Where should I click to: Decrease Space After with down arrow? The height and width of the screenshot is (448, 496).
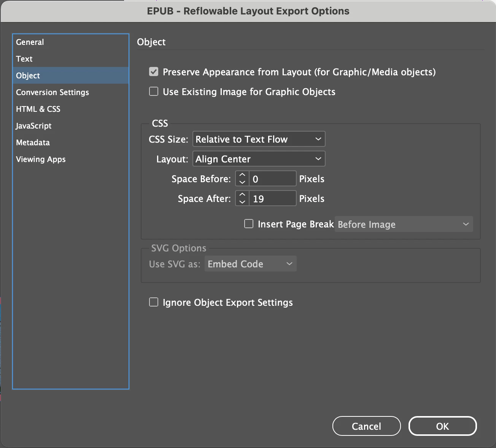(x=242, y=202)
